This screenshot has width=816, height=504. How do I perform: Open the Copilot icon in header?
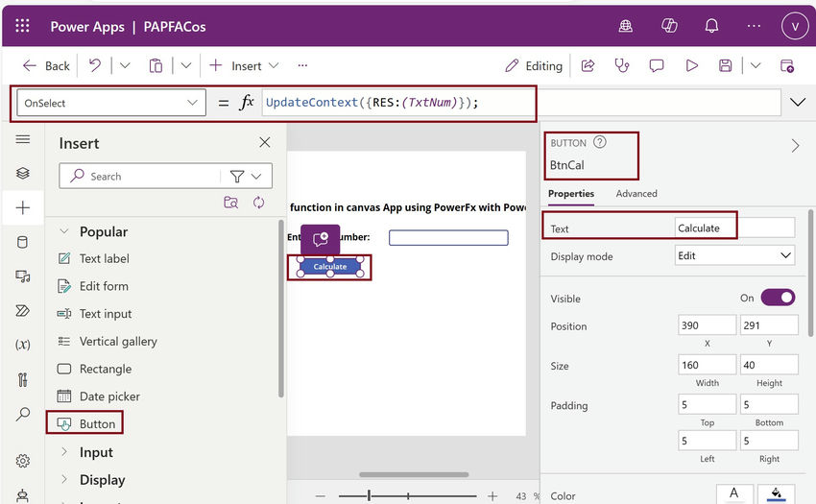669,26
